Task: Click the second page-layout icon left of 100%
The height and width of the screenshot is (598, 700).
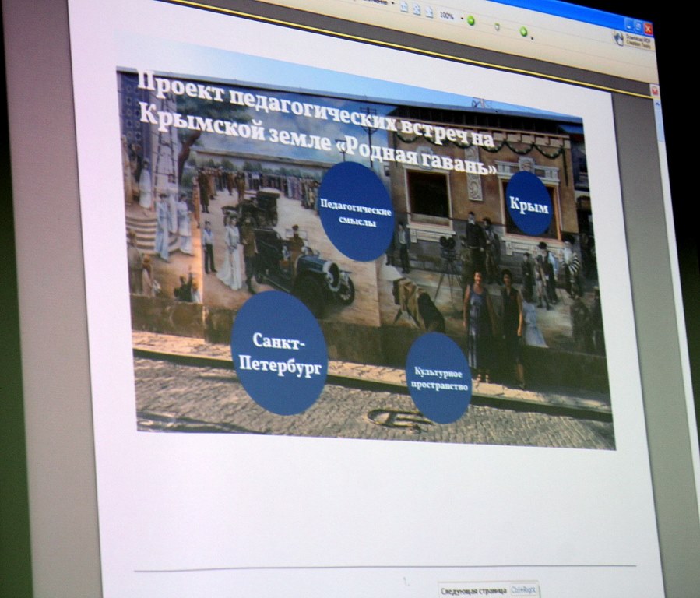Action: pos(417,10)
